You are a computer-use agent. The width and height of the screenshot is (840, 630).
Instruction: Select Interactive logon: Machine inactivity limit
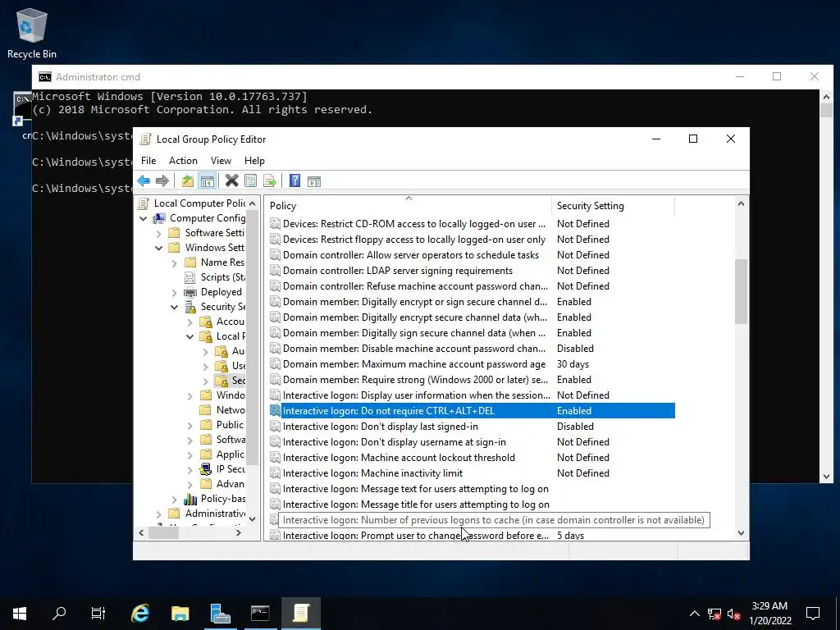tap(472, 473)
